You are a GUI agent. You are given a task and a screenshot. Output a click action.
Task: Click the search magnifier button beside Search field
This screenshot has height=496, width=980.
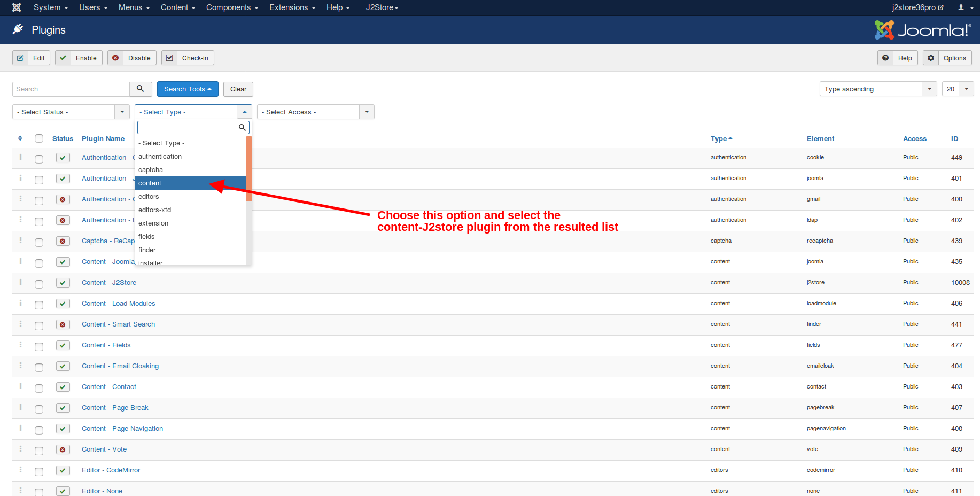pos(141,89)
